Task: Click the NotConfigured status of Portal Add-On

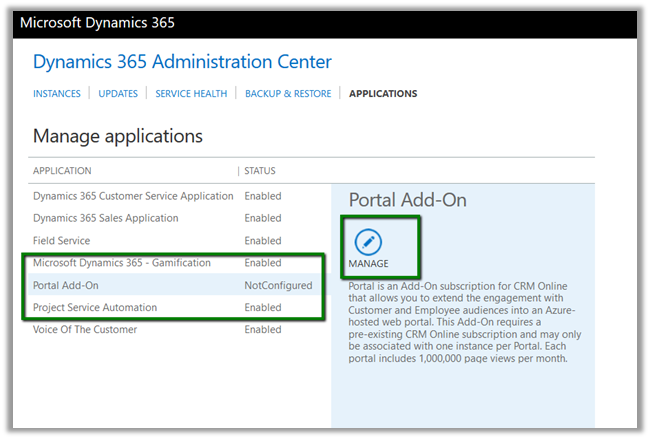Action: [x=278, y=285]
